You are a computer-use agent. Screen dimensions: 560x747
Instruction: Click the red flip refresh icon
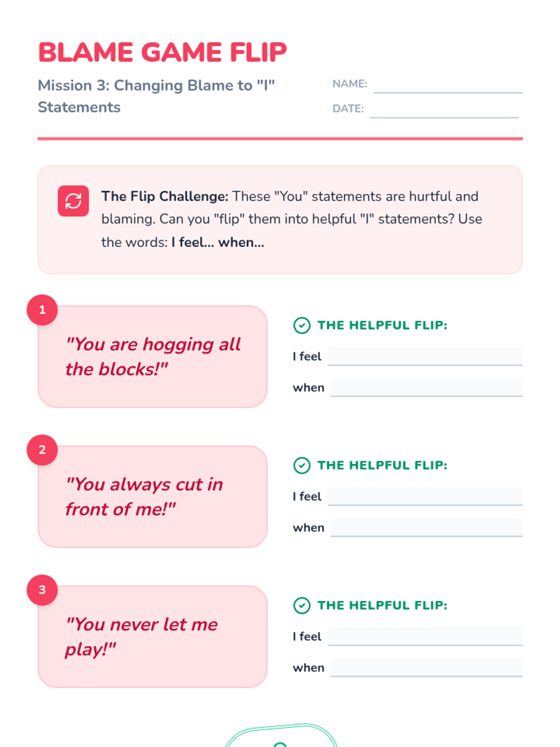(x=73, y=201)
